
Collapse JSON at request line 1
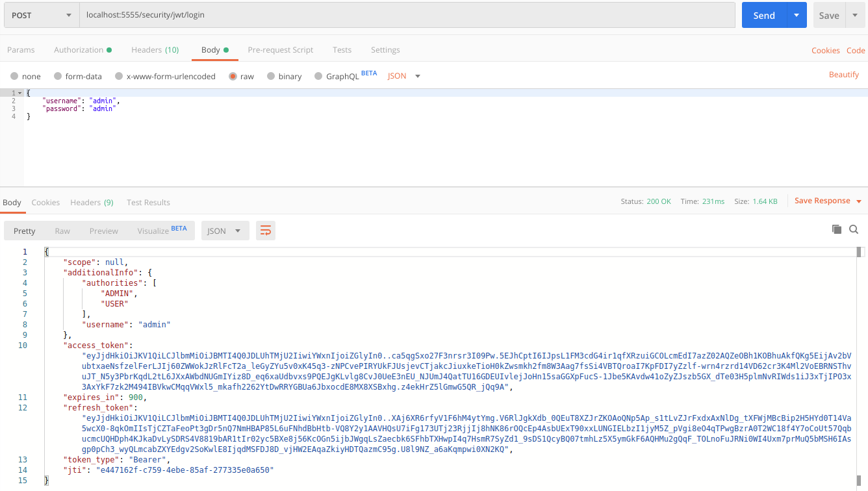click(20, 93)
